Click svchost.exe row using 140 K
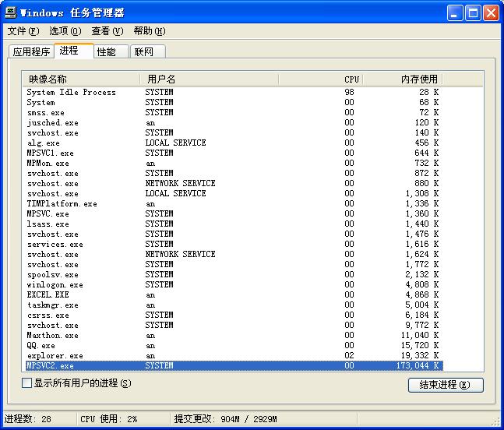Viewport: 504px width, 430px height. pyautogui.click(x=234, y=132)
